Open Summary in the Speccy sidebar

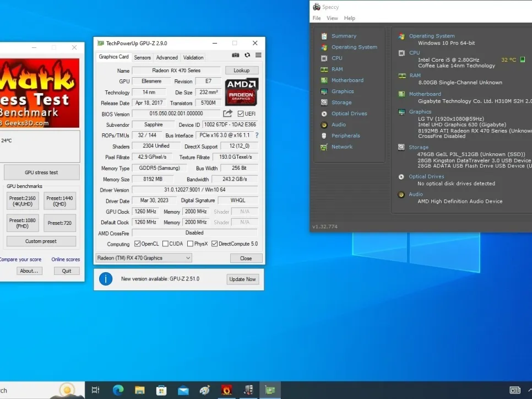tap(344, 36)
